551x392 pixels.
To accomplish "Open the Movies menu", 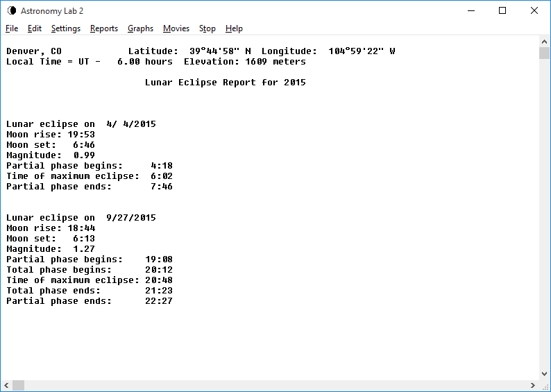I will 176,28.
